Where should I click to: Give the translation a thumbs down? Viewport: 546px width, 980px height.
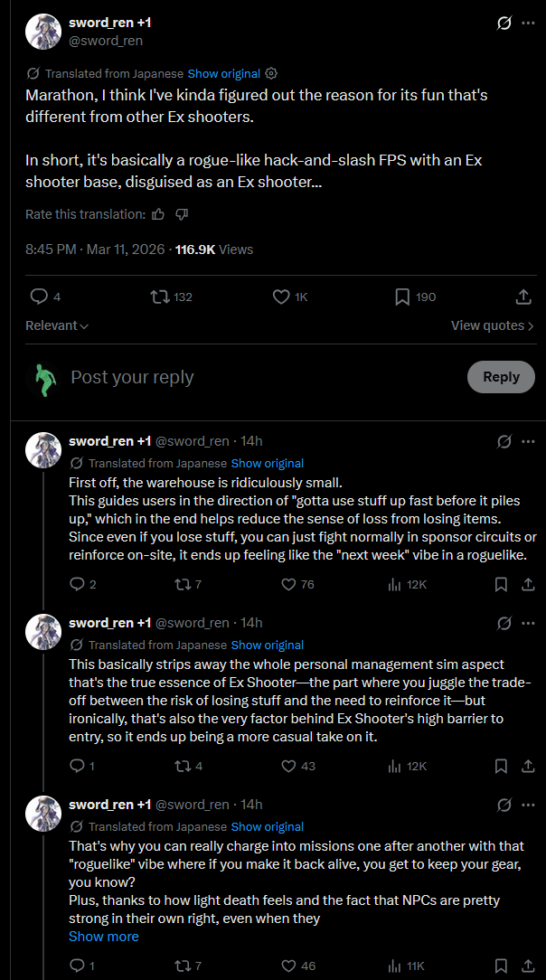[x=181, y=214]
